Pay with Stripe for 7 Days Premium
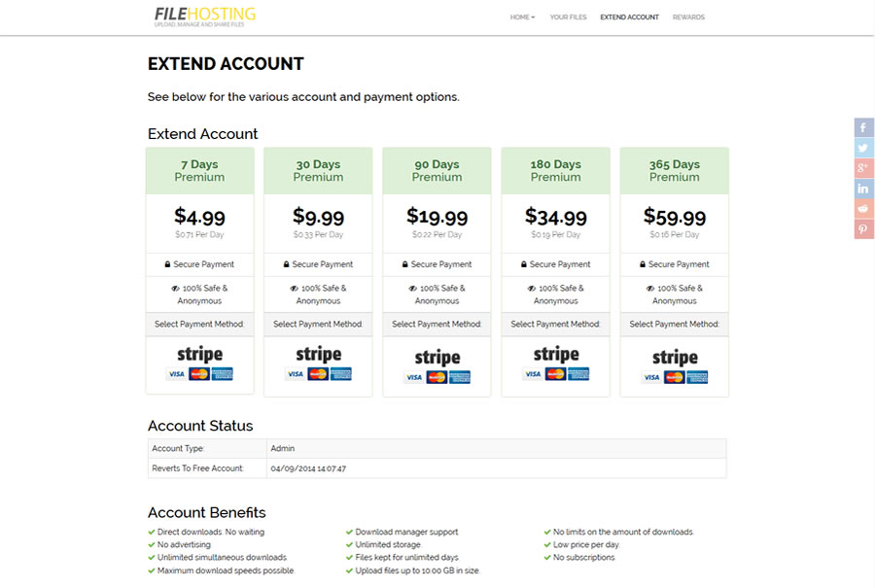This screenshot has height=588, width=875. pos(199,363)
